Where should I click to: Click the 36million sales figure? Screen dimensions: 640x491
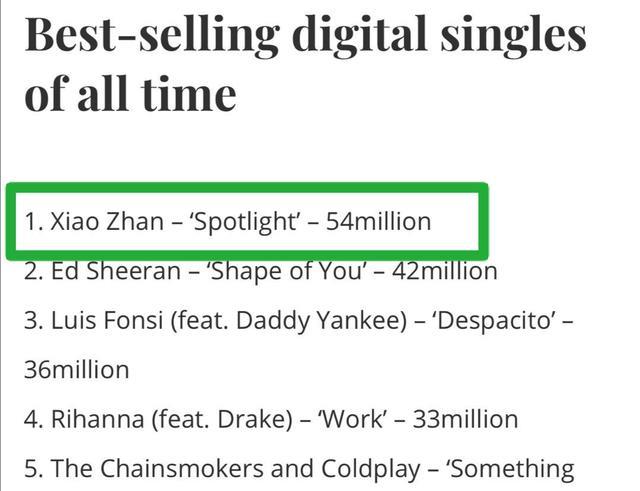point(77,369)
